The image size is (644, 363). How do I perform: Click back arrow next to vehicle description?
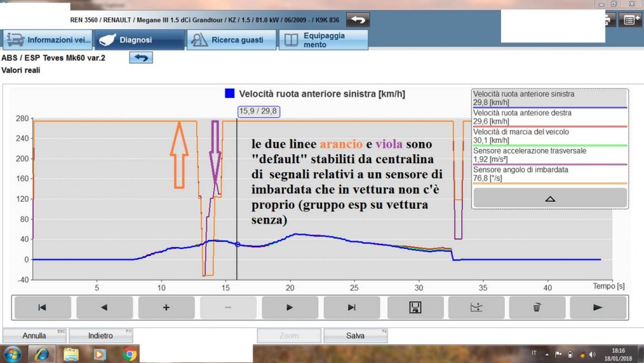coord(359,19)
